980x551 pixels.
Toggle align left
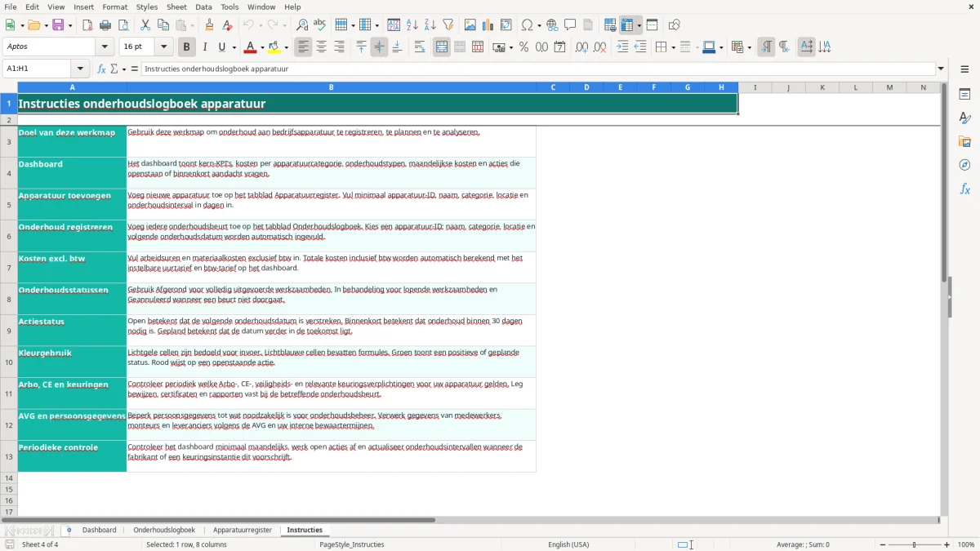pyautogui.click(x=304, y=47)
